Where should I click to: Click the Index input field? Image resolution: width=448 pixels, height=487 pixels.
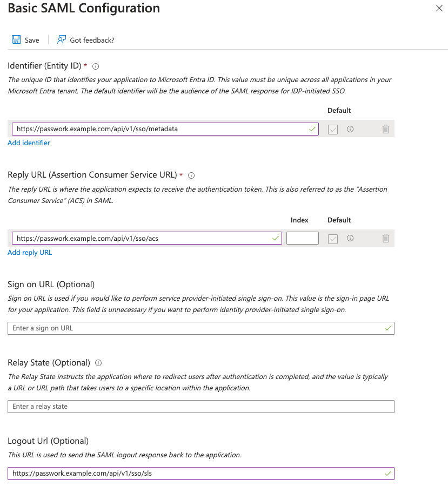302,238
